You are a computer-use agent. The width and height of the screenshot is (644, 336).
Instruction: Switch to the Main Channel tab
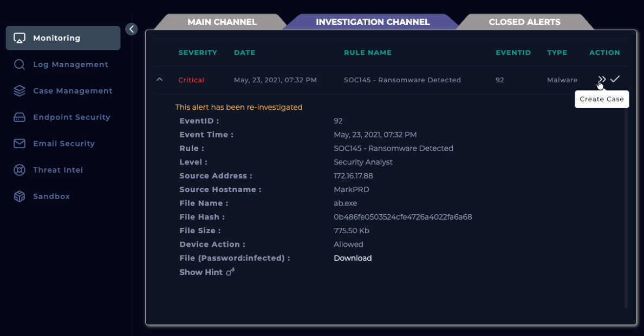(222, 22)
